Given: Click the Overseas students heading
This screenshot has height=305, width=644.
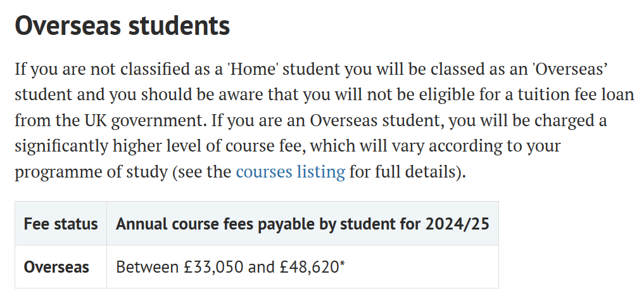Looking at the screenshot, I should point(122,25).
